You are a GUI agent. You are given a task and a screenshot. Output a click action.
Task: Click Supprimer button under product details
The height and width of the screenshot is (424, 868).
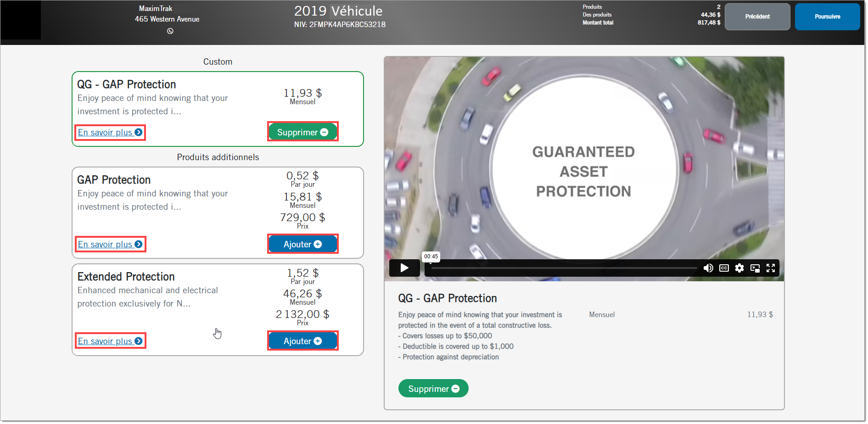point(433,389)
